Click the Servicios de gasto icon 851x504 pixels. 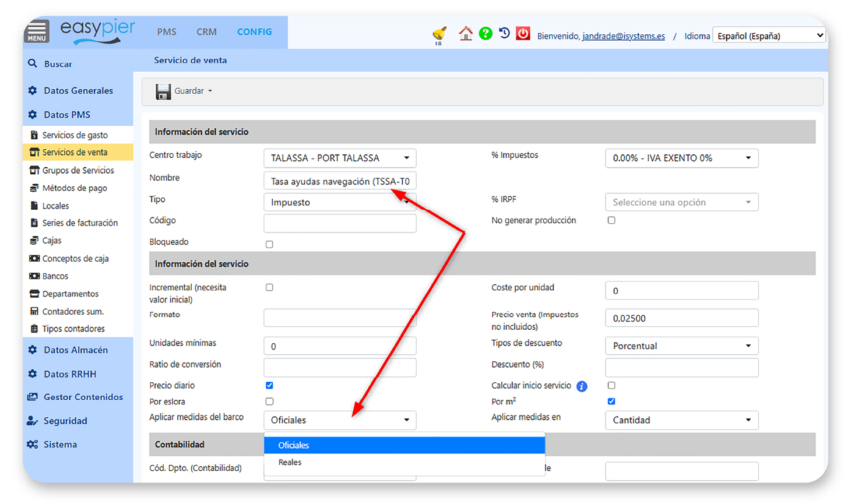tap(34, 135)
